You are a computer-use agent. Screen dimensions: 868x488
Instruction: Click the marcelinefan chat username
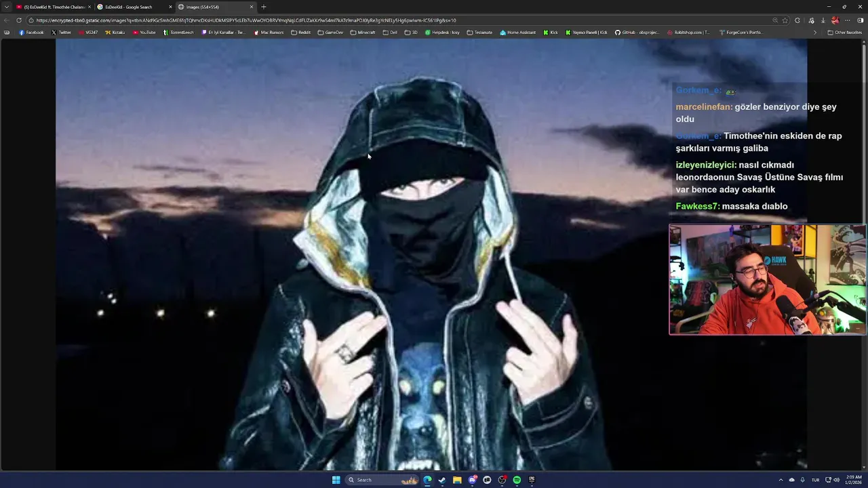(704, 107)
